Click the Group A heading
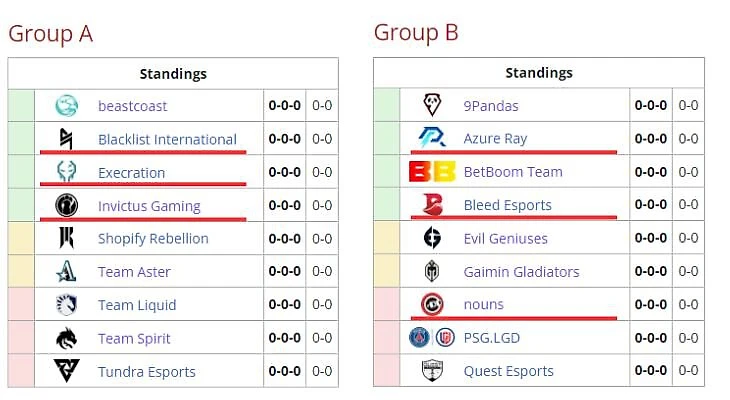This screenshot has width=730, height=400. point(50,34)
